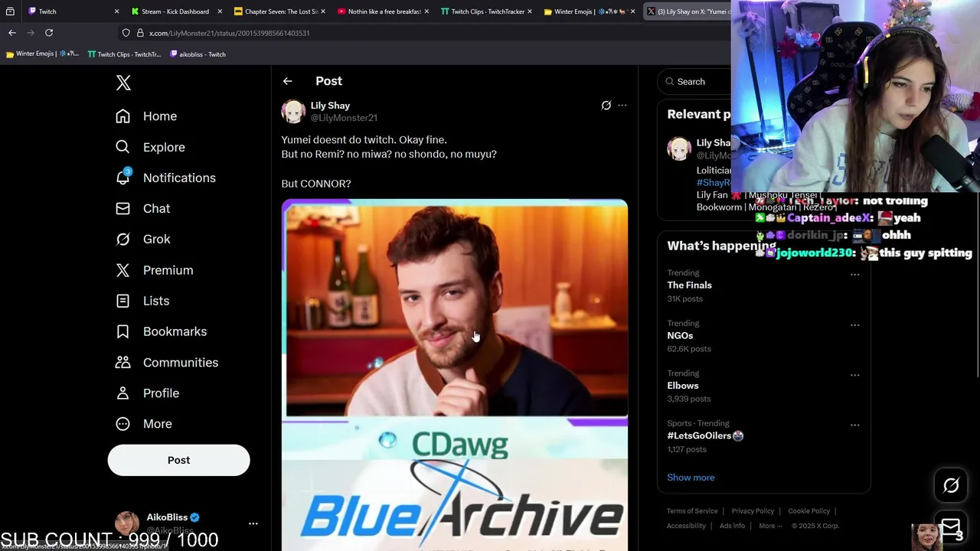Click the Post compose button

click(x=178, y=460)
